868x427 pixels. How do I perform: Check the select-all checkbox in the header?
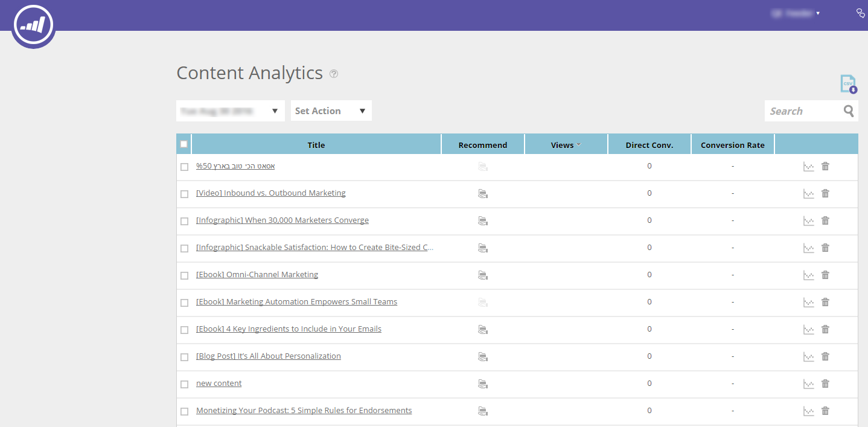click(184, 144)
